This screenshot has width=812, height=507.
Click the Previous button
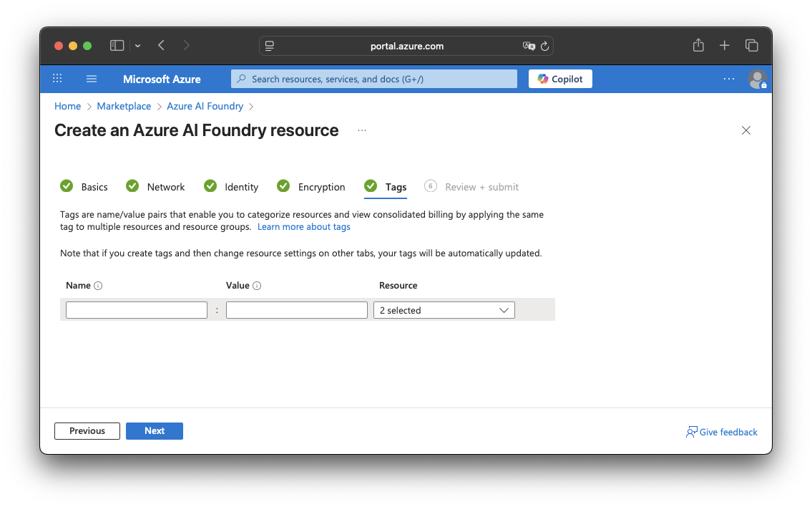pos(87,431)
